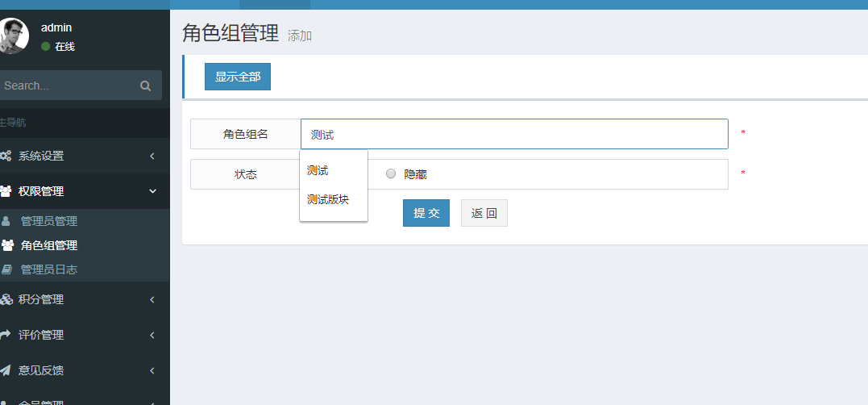The height and width of the screenshot is (405, 868).
Task: Click the 系统设置 gears icon
Action: pos(6,156)
